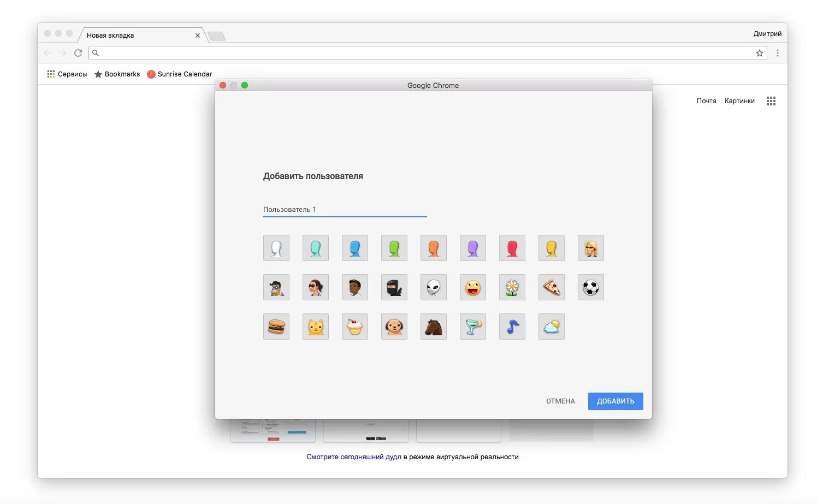Choose the blonde woman with sunglasses avatar
The image size is (817, 504).
click(591, 248)
